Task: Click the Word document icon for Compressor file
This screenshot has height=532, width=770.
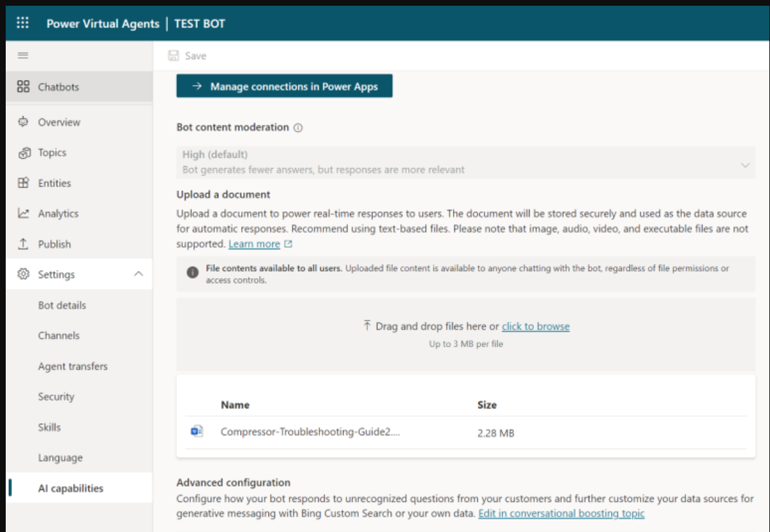Action: tap(197, 431)
